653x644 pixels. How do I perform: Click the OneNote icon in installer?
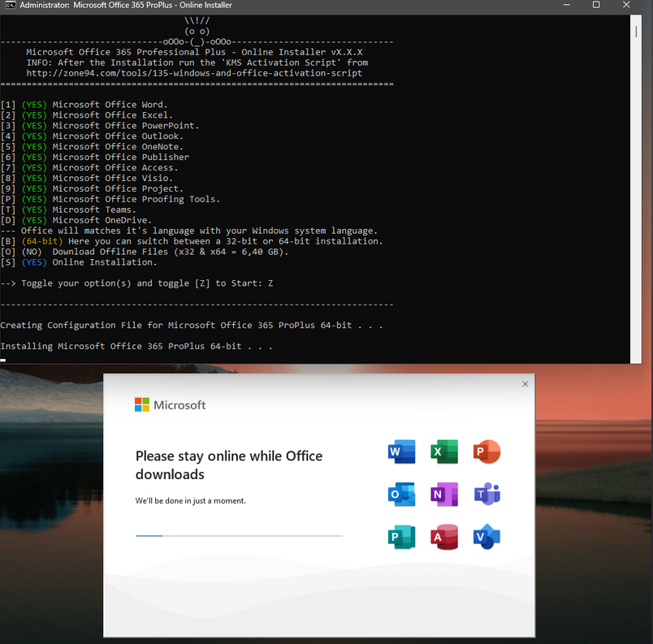coord(444,494)
